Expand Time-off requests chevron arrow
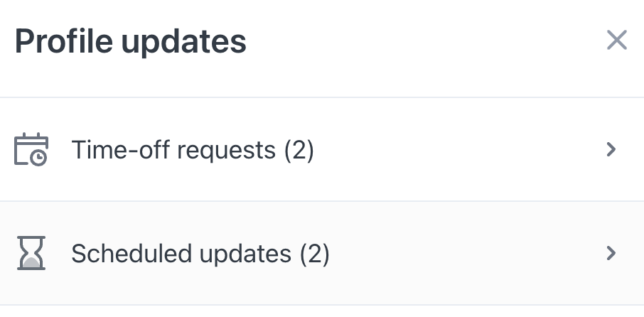Image resolution: width=644 pixels, height=317 pixels. coord(611,149)
